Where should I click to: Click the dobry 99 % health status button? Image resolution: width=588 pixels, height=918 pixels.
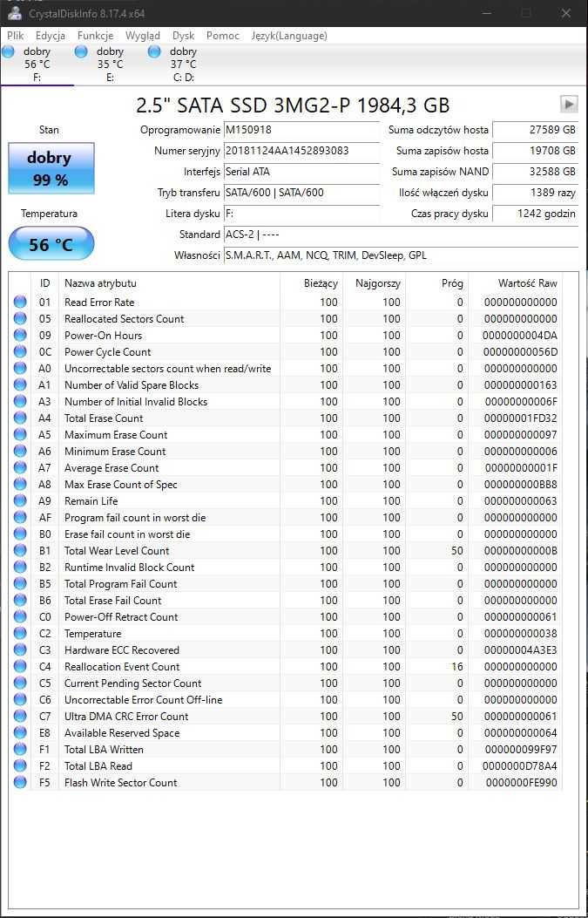pyautogui.click(x=51, y=168)
